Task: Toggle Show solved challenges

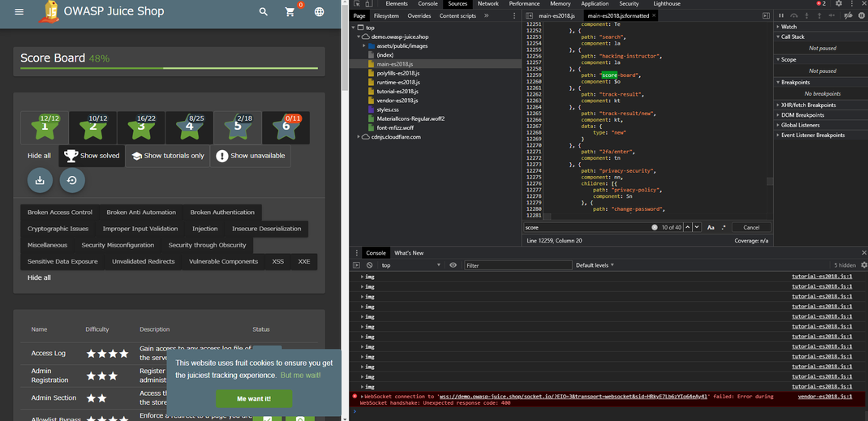Action: tap(92, 156)
